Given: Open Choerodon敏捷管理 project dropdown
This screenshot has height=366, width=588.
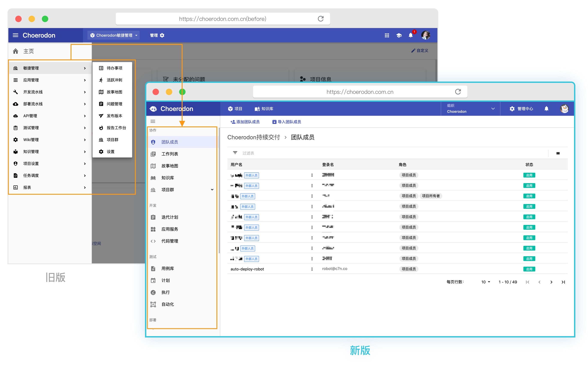Looking at the screenshot, I should [x=114, y=35].
